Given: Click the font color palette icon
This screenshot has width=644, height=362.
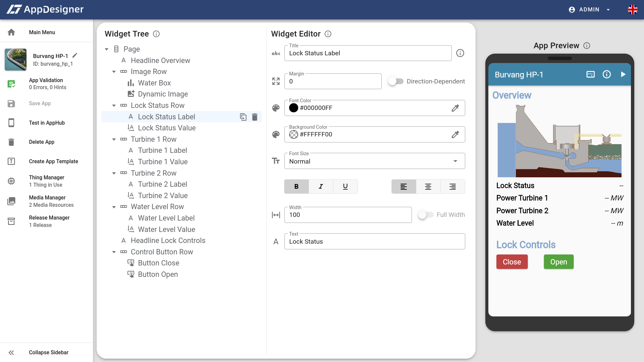Looking at the screenshot, I should (276, 108).
